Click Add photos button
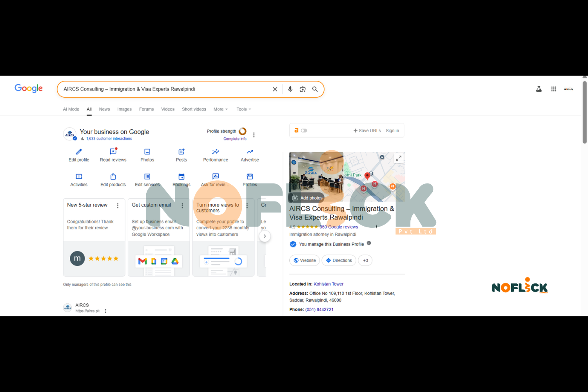The height and width of the screenshot is (392, 588). coord(307,198)
